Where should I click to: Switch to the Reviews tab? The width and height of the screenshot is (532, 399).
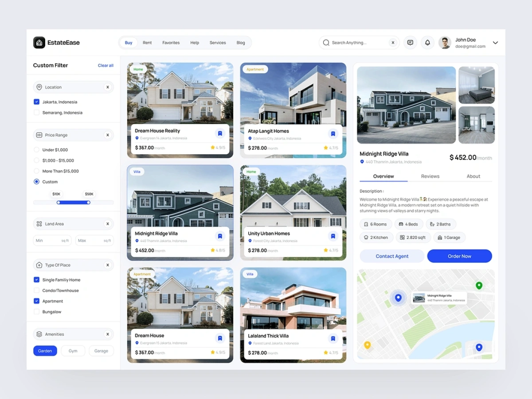click(x=430, y=176)
